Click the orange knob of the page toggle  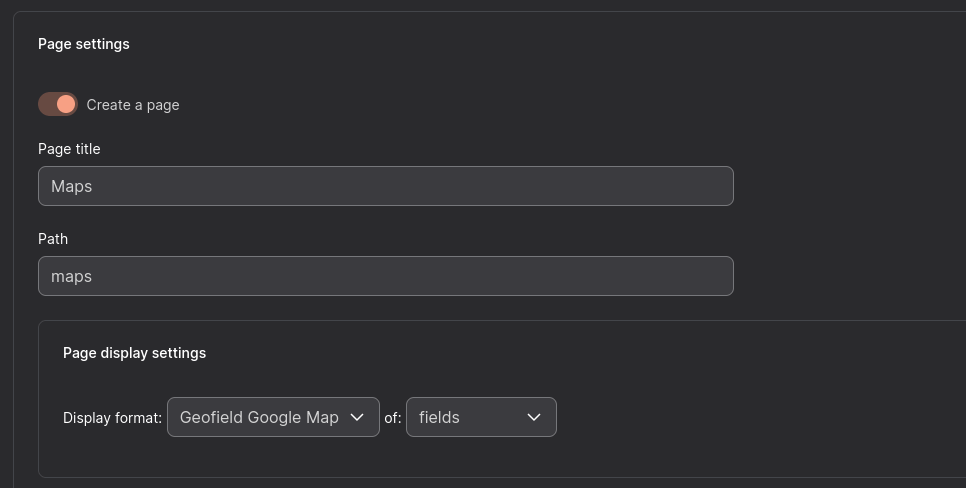(x=66, y=104)
